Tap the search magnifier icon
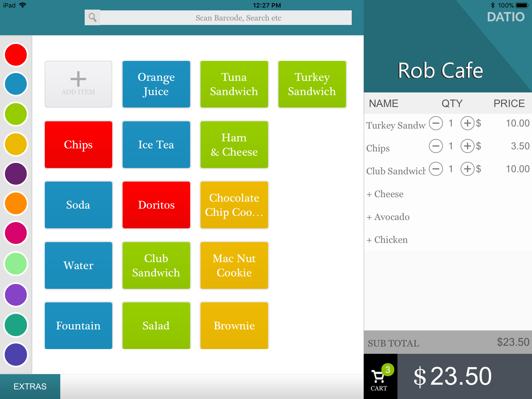The image size is (532, 399). (92, 17)
